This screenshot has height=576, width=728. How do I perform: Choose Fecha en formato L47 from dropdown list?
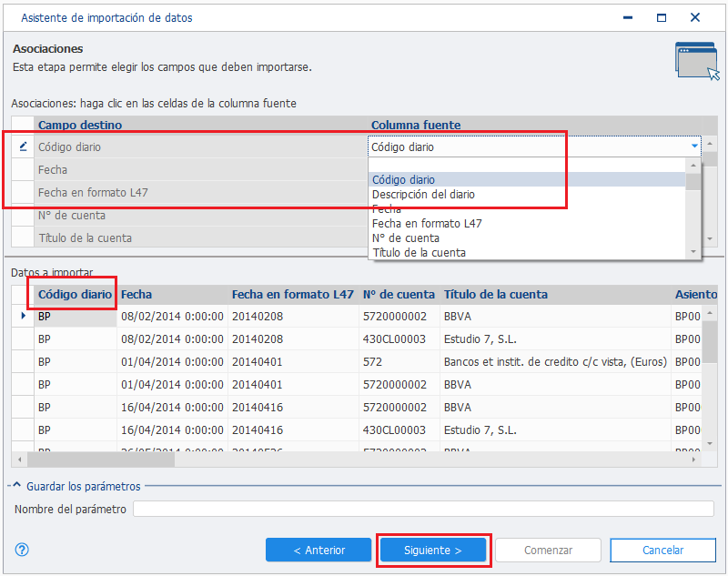click(527, 224)
